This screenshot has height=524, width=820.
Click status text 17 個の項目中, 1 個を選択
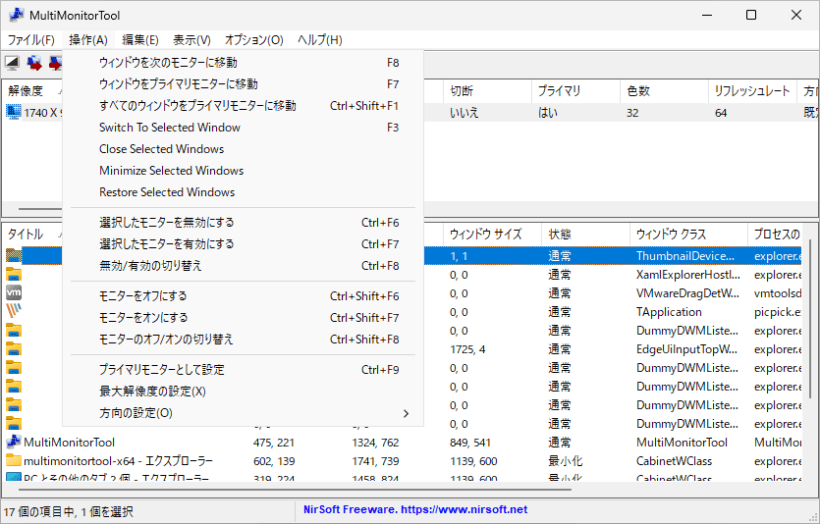pos(68,511)
